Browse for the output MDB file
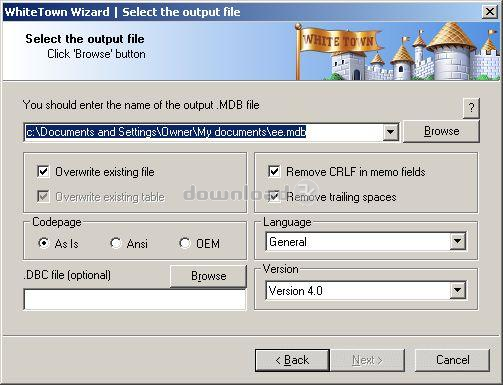The height and width of the screenshot is (385, 503). point(441,131)
